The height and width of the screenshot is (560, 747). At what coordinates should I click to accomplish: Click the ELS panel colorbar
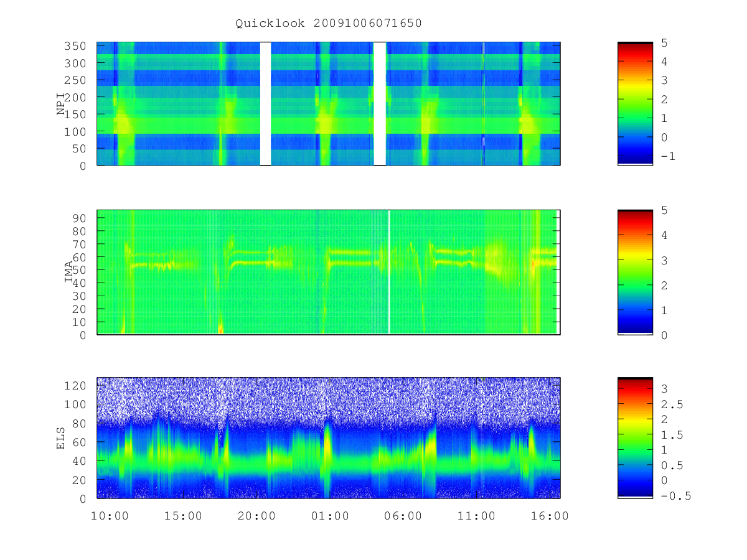635,438
